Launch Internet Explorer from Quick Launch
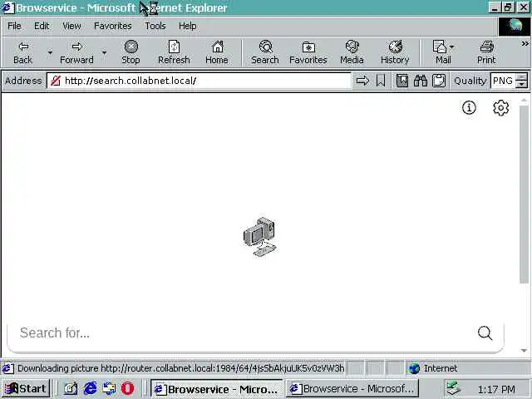532x399 pixels. (x=91, y=388)
